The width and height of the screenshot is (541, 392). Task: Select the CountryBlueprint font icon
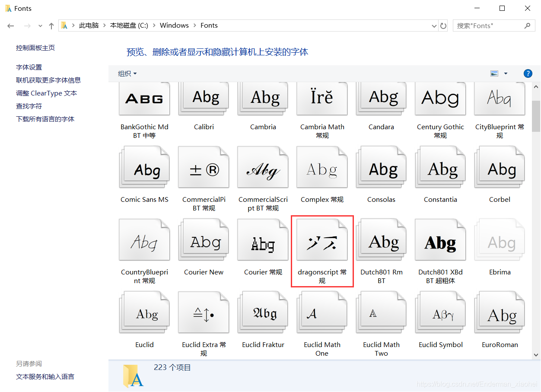(144, 240)
